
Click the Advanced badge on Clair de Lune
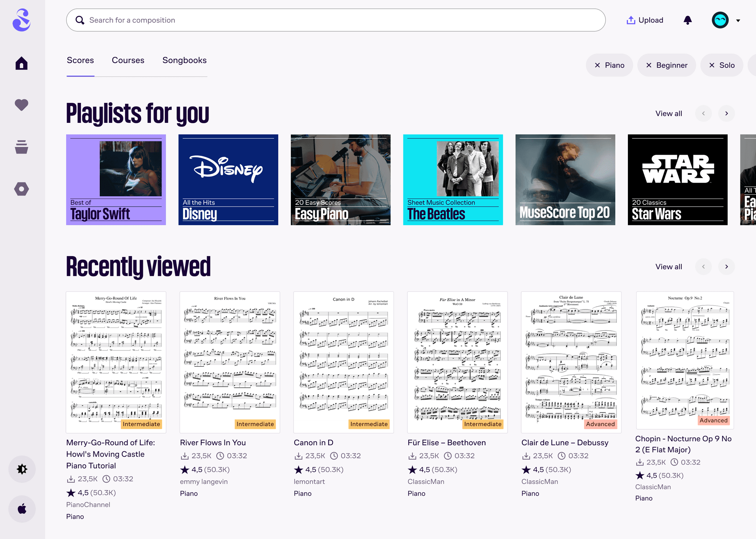(601, 424)
